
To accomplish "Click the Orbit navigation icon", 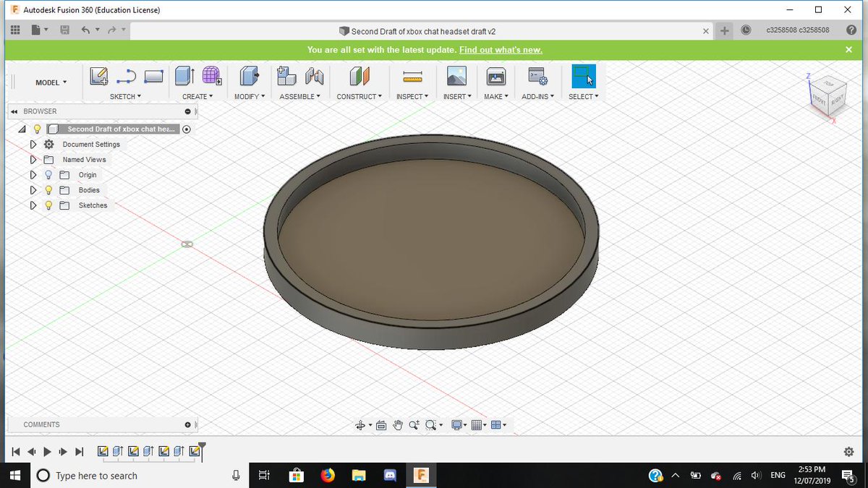I will tap(360, 425).
